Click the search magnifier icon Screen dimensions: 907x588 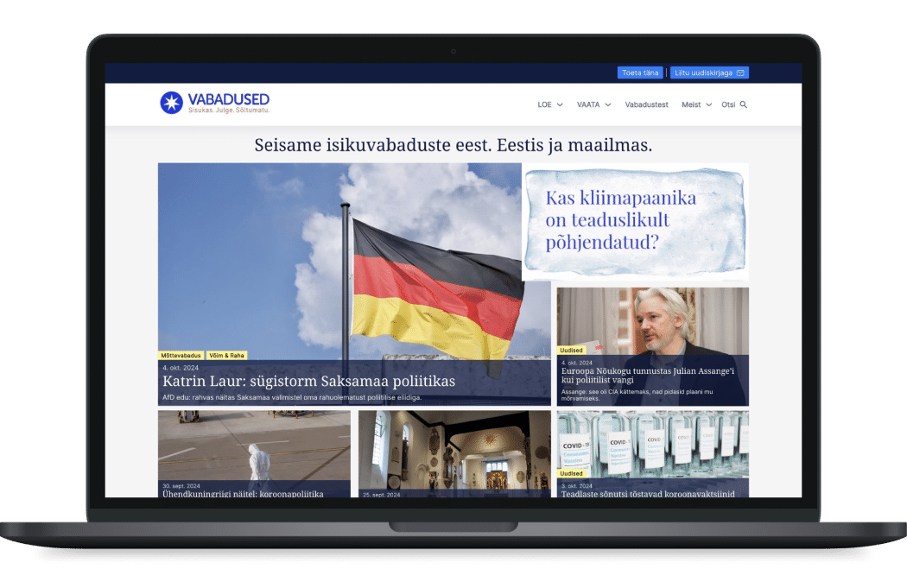[744, 104]
